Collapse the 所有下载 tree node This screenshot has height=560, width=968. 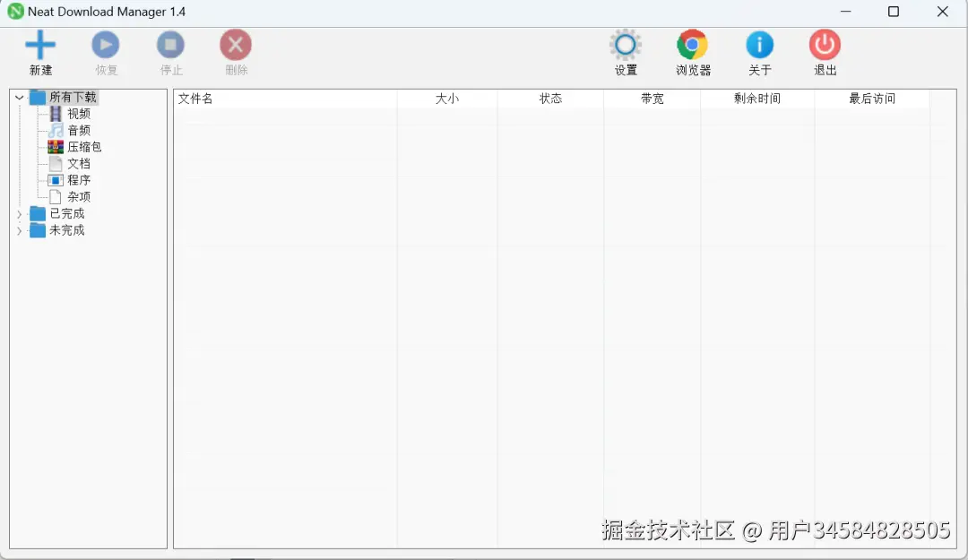(19, 98)
